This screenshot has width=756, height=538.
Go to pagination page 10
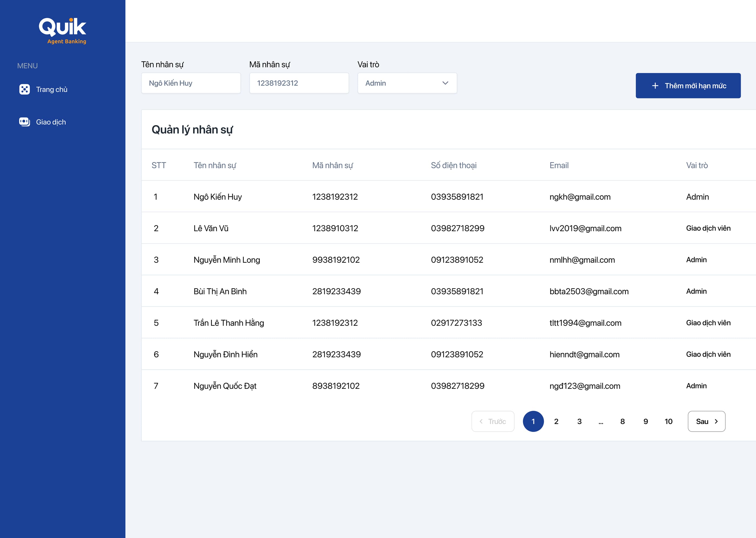click(669, 421)
